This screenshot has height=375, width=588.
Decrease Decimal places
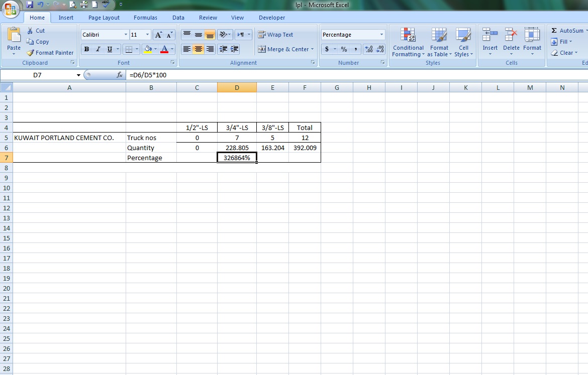coord(380,49)
